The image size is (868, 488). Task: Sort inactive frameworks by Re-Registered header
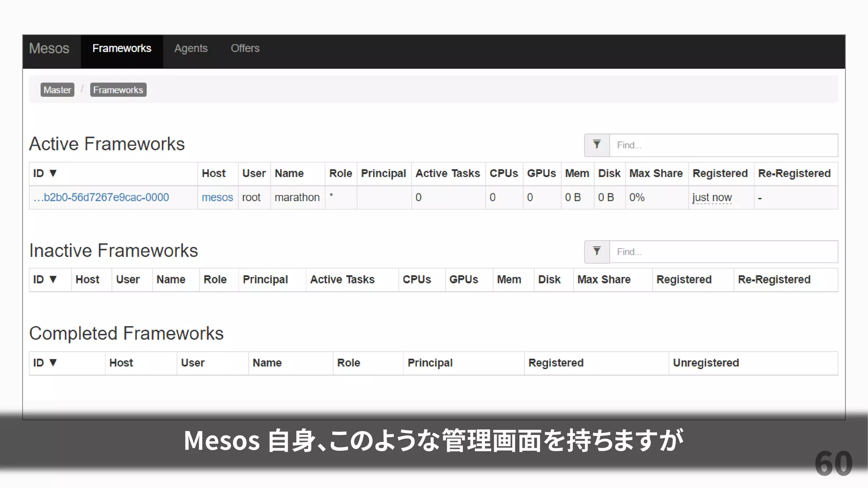pyautogui.click(x=774, y=280)
